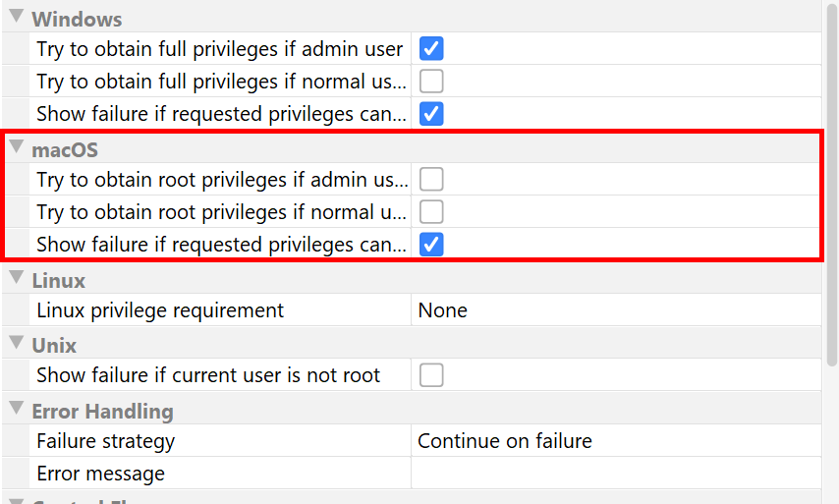
Task: Select the Failure strategy row label
Action: [x=105, y=441]
